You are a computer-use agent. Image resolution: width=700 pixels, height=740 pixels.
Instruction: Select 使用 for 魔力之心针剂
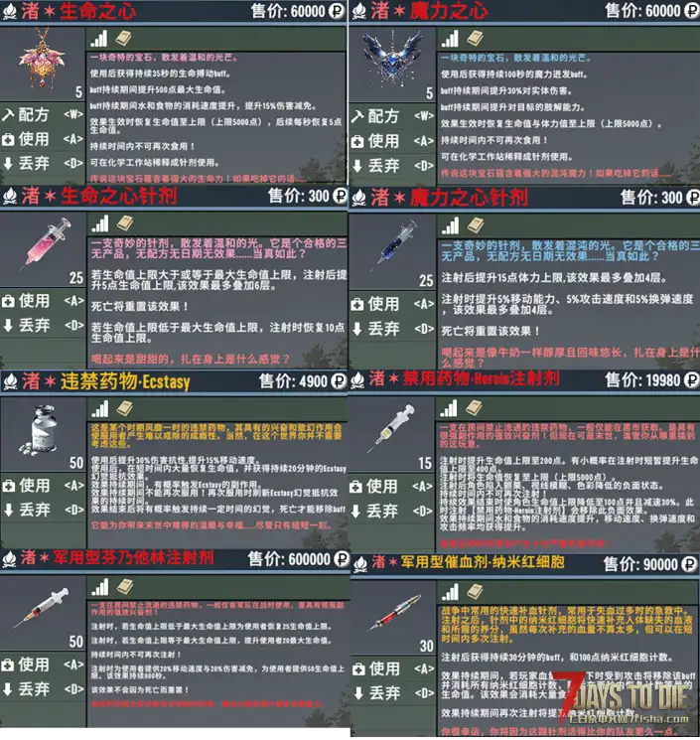pyautogui.click(x=392, y=304)
